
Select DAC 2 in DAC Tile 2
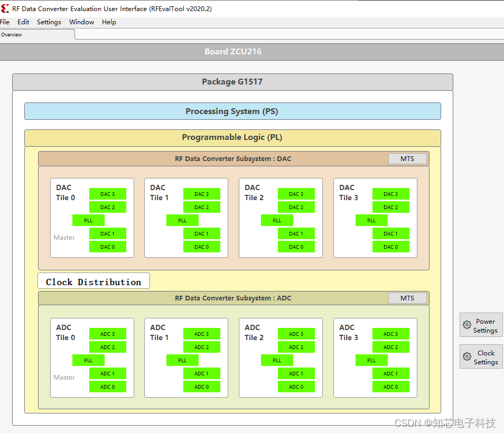[x=296, y=207]
